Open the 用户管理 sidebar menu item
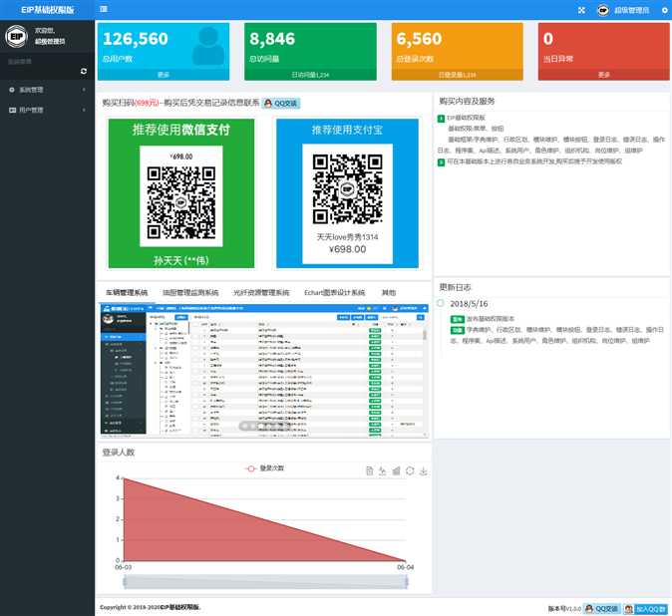 pos(47,110)
